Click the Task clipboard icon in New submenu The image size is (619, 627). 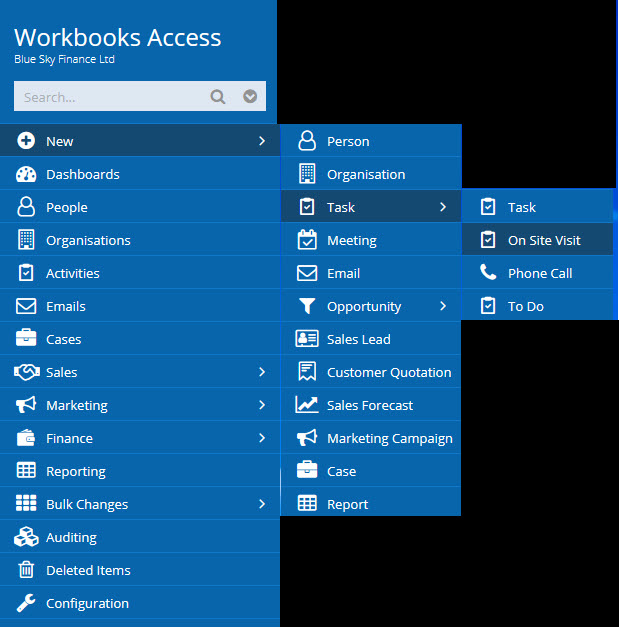[307, 207]
